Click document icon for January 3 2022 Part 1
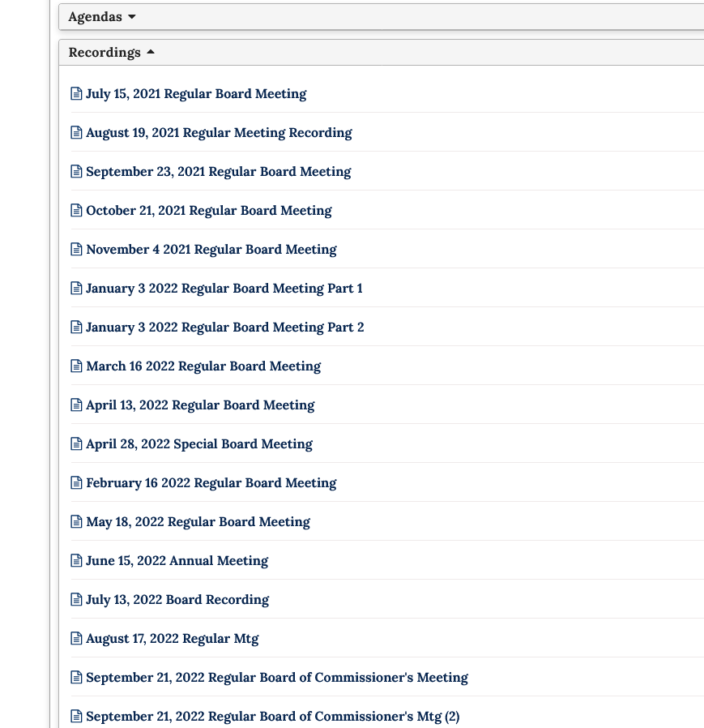Image resolution: width=704 pixels, height=728 pixels. click(76, 289)
